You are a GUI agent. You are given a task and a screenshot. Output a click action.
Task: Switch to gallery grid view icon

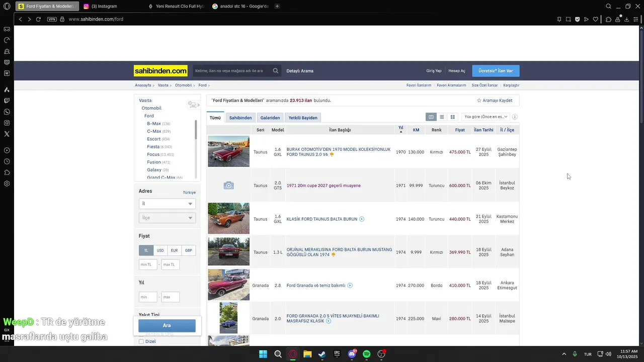point(453,117)
